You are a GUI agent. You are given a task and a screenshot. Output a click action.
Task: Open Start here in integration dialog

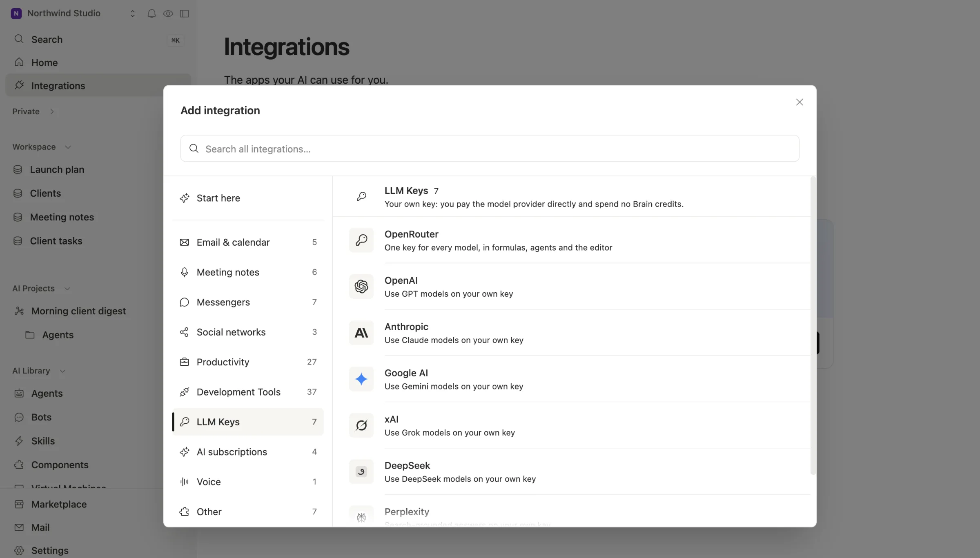tap(248, 198)
